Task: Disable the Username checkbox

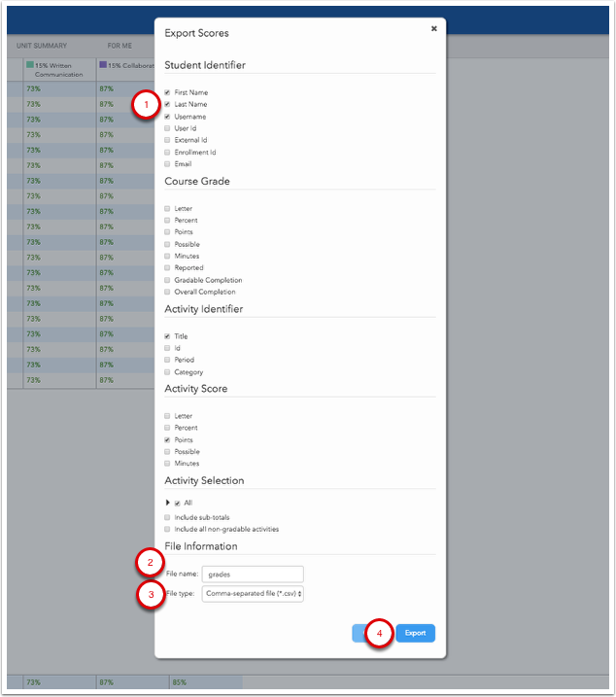Action: (167, 117)
